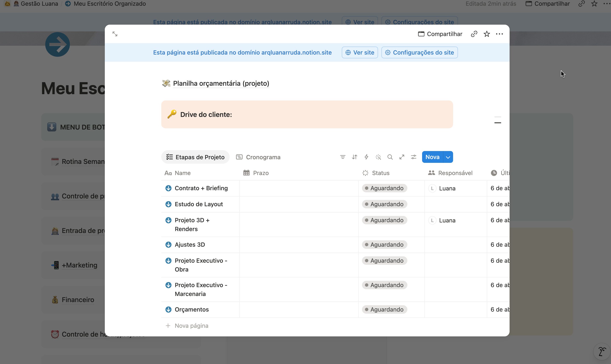Click the blue icon of Orçamentos row

(x=168, y=309)
